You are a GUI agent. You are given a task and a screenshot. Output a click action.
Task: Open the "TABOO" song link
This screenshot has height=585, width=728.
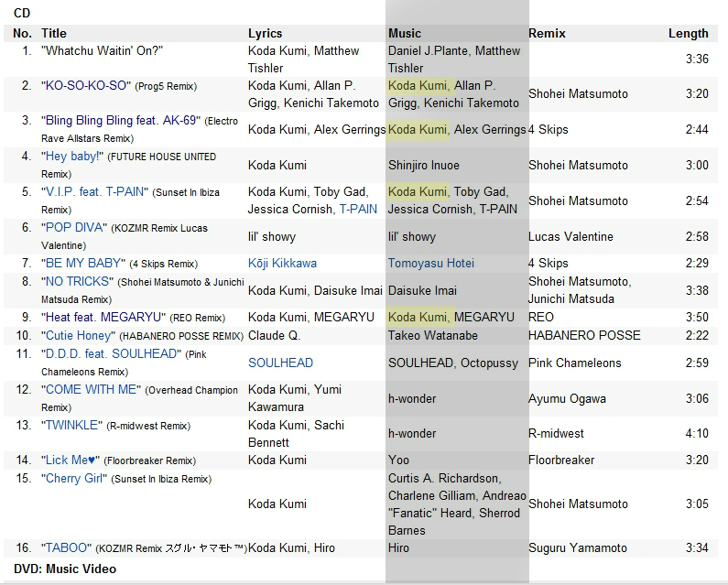click(x=67, y=547)
